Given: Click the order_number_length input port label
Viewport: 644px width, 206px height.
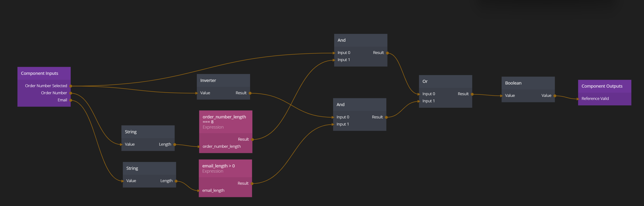Looking at the screenshot, I should coord(221,146).
